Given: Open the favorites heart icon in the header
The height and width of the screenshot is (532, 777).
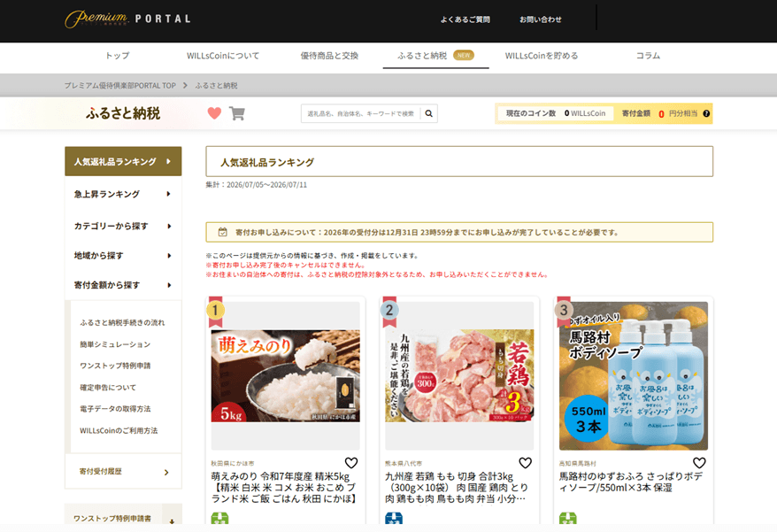Looking at the screenshot, I should point(214,113).
